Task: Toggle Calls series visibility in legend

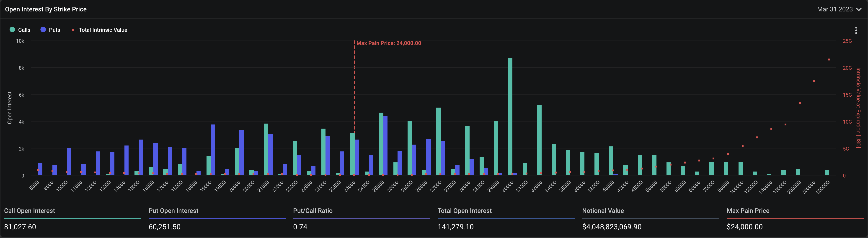Action: click(x=24, y=30)
